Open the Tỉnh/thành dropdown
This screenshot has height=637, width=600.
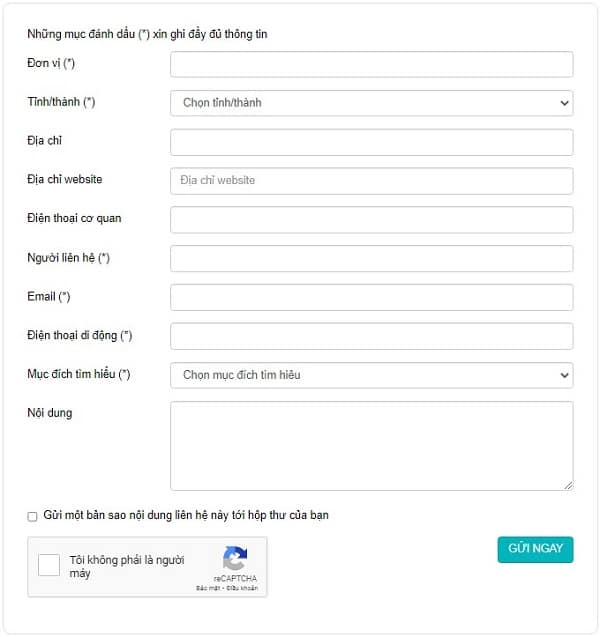point(372,103)
